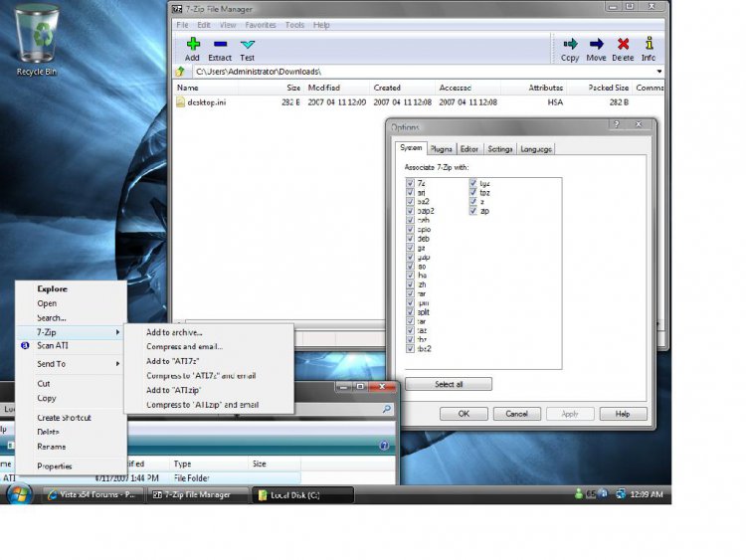Viewport: 746px width, 560px height.
Task: Click the Test toolbar icon
Action: 248,44
